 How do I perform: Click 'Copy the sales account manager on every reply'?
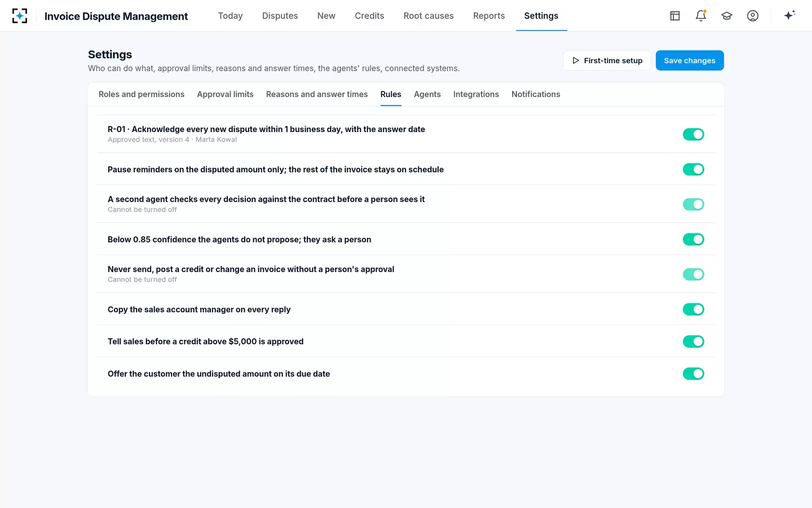pyautogui.click(x=199, y=309)
